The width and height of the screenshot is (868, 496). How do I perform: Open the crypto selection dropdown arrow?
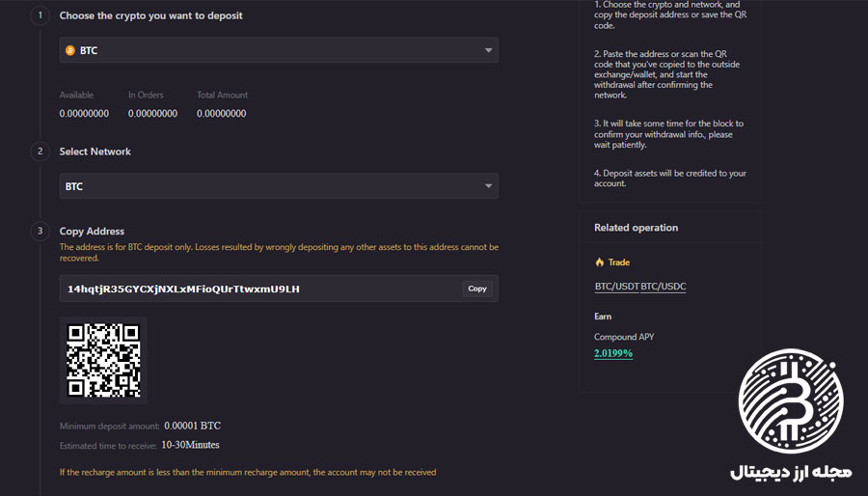[x=488, y=50]
